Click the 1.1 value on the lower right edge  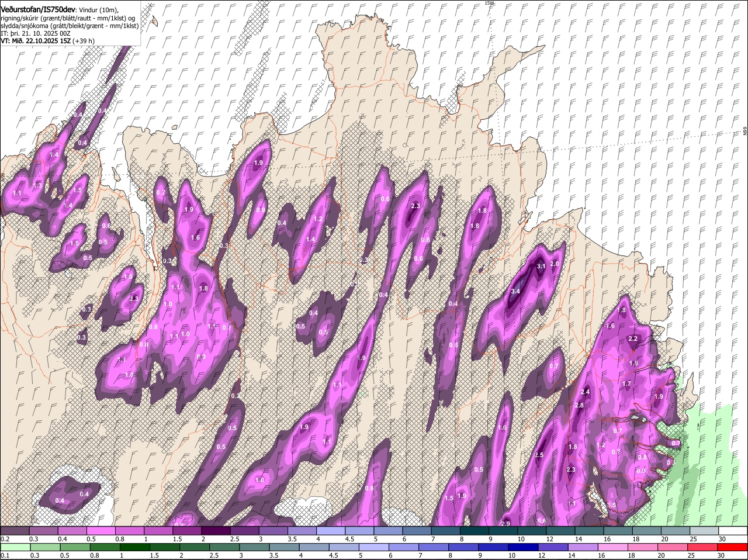point(572,503)
